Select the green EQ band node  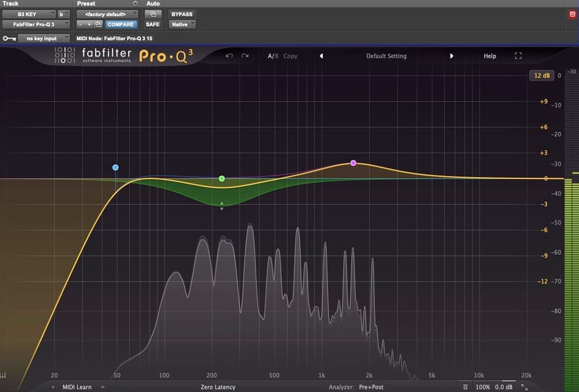(x=222, y=178)
